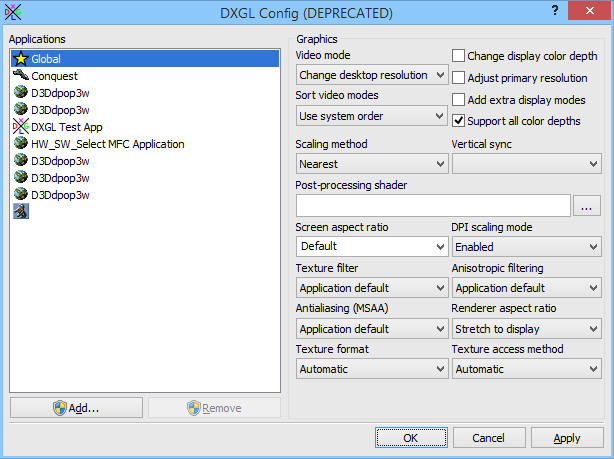This screenshot has height=459, width=614.
Task: Click the DXGL Test App icon
Action: coord(20,126)
